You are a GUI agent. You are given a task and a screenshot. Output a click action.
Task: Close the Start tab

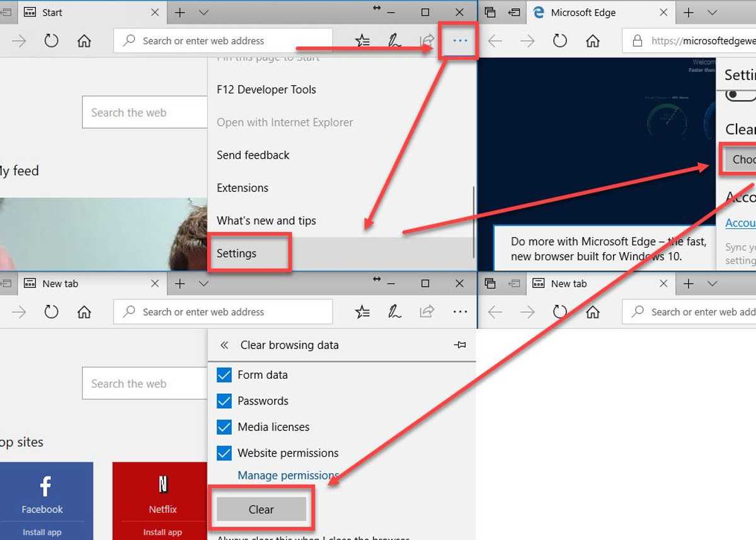(155, 13)
